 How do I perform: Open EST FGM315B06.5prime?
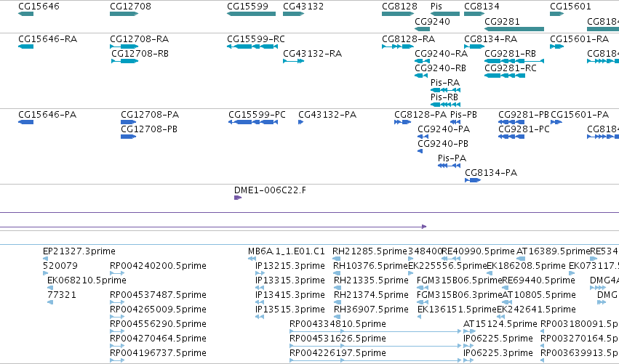pos(459,280)
